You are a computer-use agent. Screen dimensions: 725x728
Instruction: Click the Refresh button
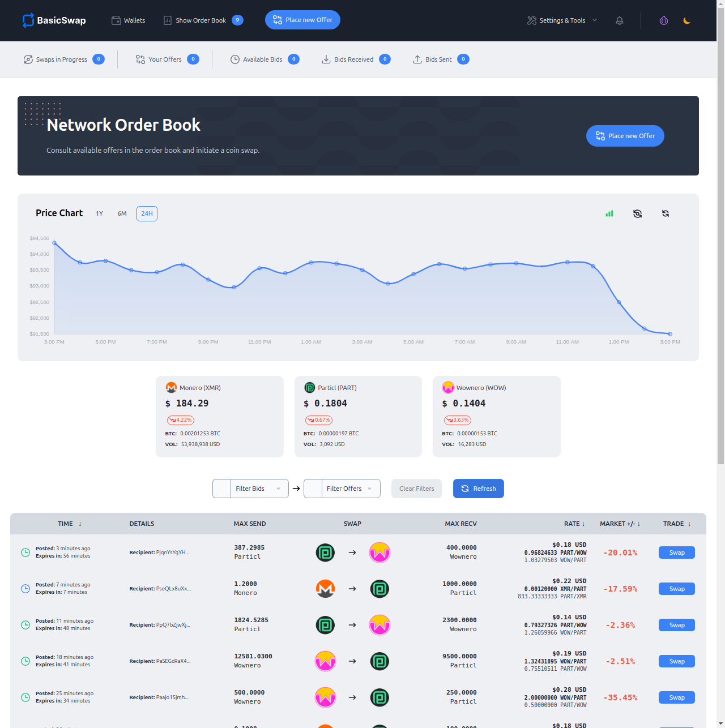[x=479, y=489]
